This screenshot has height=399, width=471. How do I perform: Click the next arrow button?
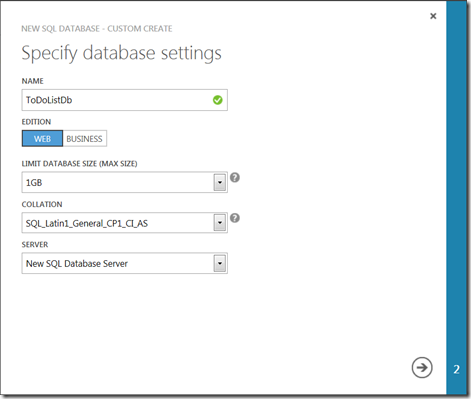point(422,368)
